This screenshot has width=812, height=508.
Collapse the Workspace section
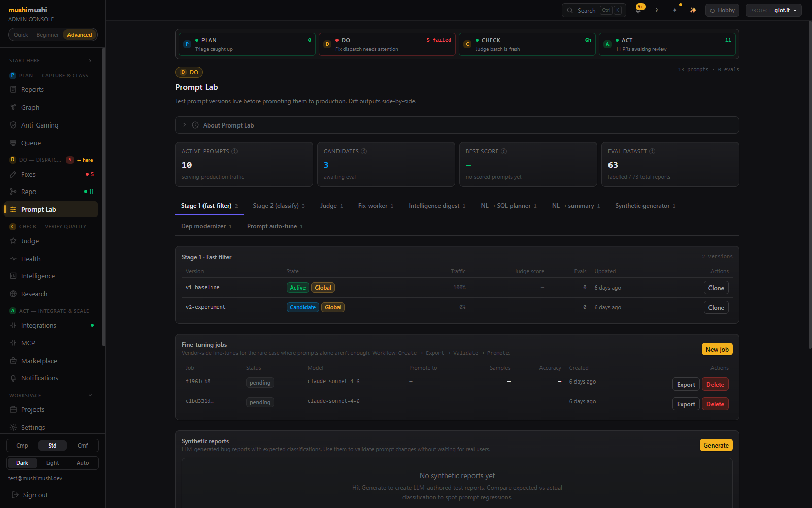51,395
